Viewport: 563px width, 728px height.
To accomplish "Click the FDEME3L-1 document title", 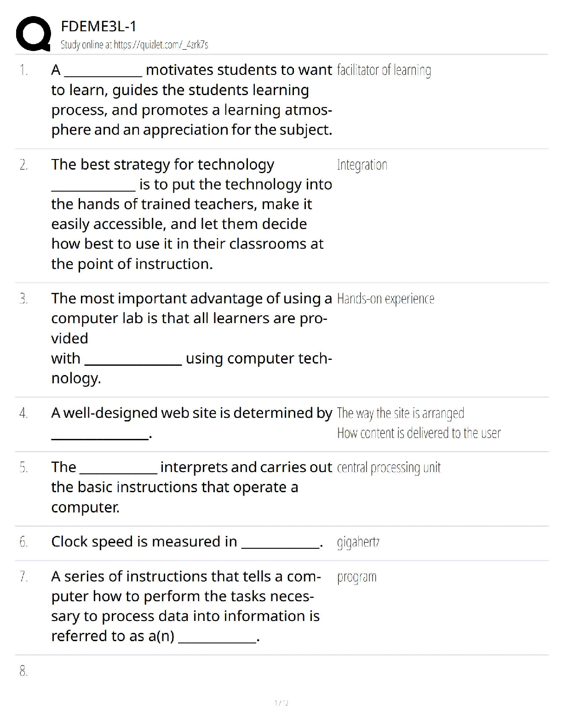I will (x=99, y=27).
